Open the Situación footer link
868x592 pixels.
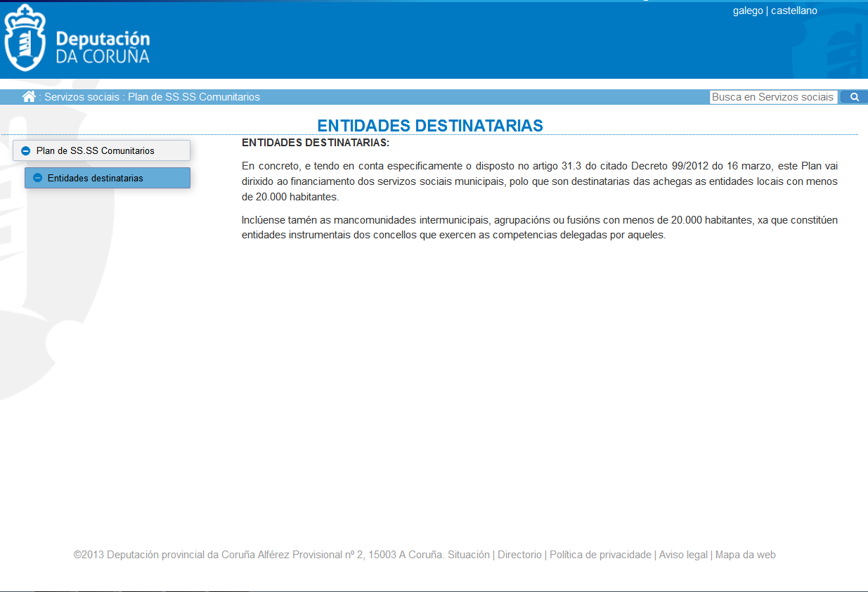pyautogui.click(x=469, y=555)
